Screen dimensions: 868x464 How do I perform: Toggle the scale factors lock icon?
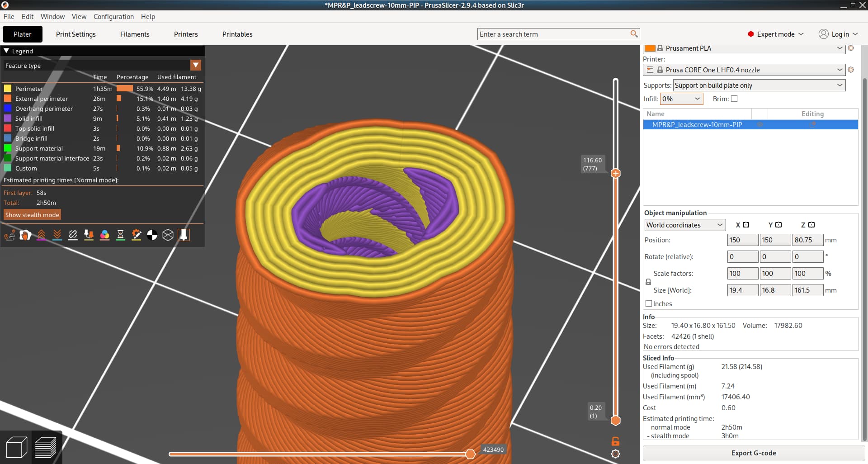click(x=648, y=282)
